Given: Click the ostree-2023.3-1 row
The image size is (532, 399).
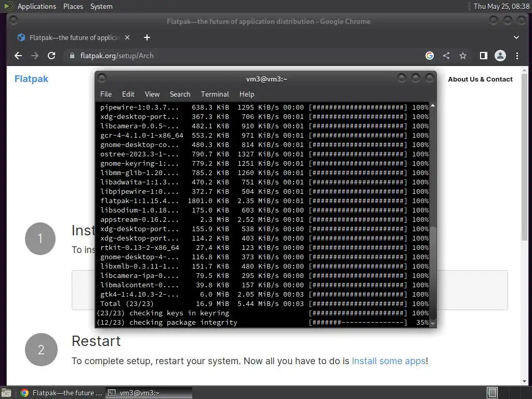Looking at the screenshot, I should click(x=264, y=154).
